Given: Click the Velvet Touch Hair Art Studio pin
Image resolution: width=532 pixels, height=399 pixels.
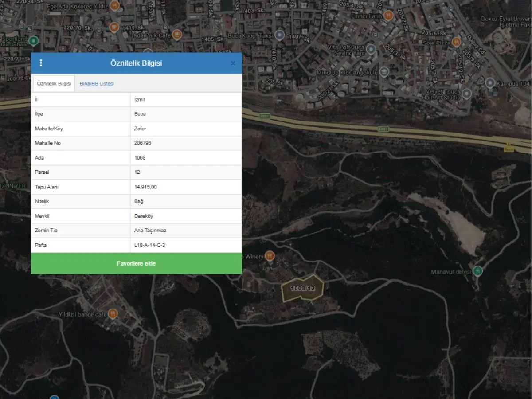Looking at the screenshot, I should [x=467, y=94].
